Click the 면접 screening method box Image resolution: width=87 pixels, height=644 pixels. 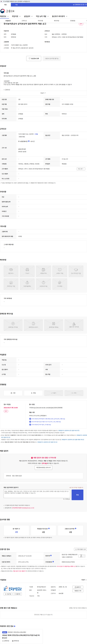[33, 393]
